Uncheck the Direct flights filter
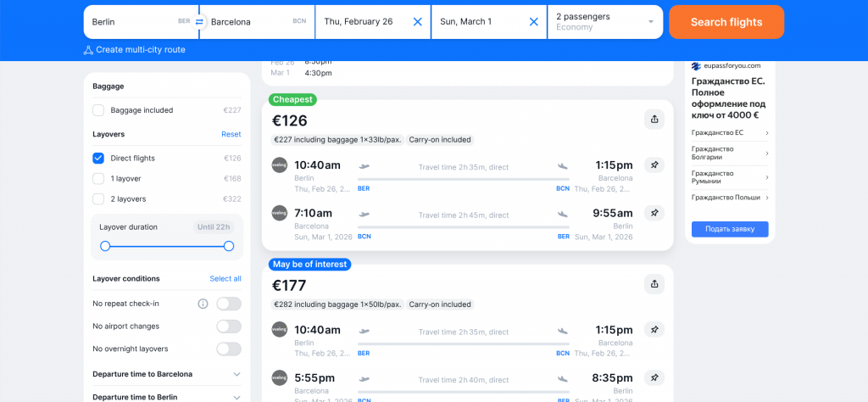This screenshot has width=868, height=402. [98, 158]
